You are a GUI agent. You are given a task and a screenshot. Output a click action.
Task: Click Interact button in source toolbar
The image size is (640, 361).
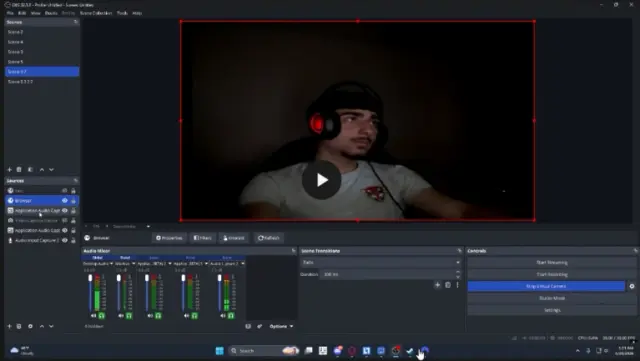point(233,238)
